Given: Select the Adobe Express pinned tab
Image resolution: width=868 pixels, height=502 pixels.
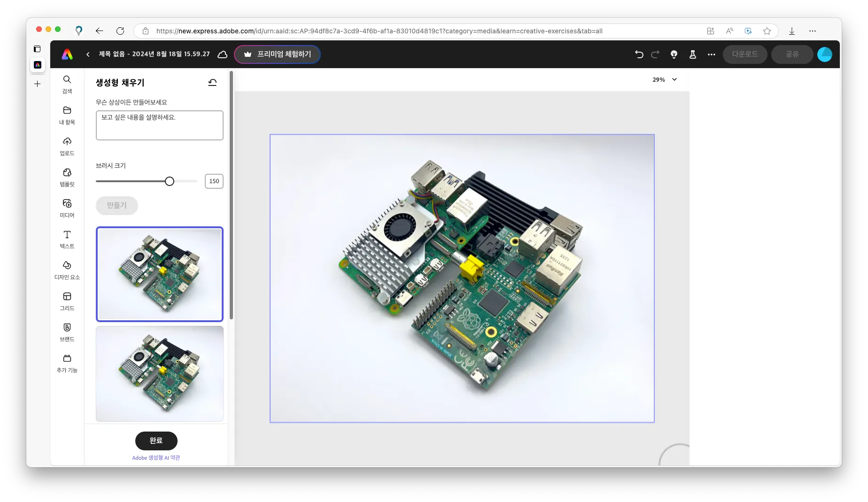Looking at the screenshot, I should (x=38, y=65).
